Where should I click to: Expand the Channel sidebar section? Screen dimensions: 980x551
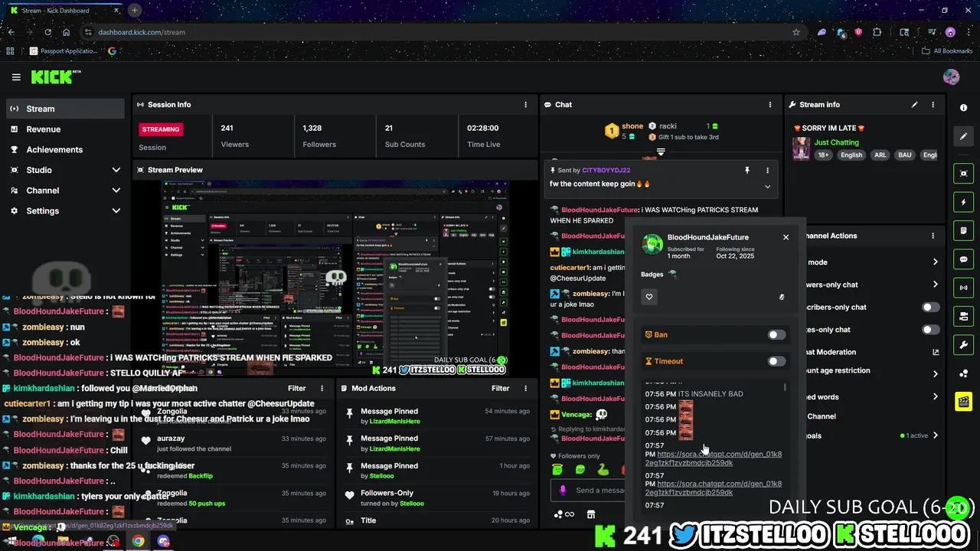click(116, 191)
